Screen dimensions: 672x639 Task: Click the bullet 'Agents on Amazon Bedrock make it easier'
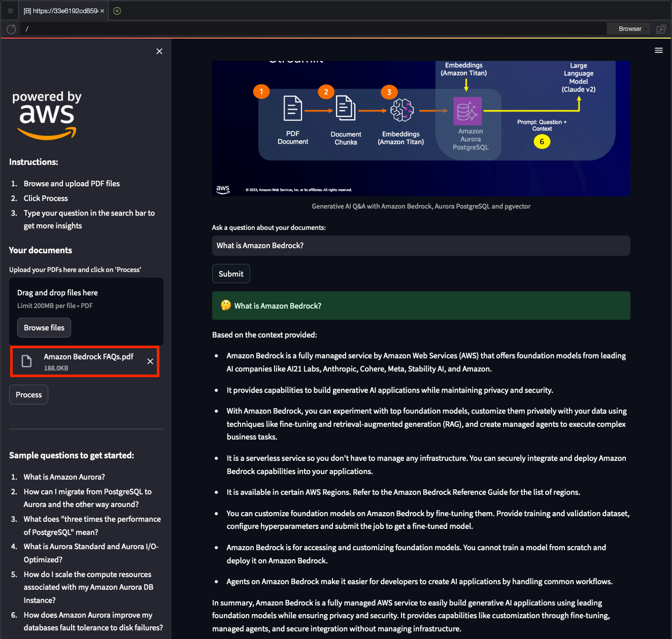coord(420,582)
